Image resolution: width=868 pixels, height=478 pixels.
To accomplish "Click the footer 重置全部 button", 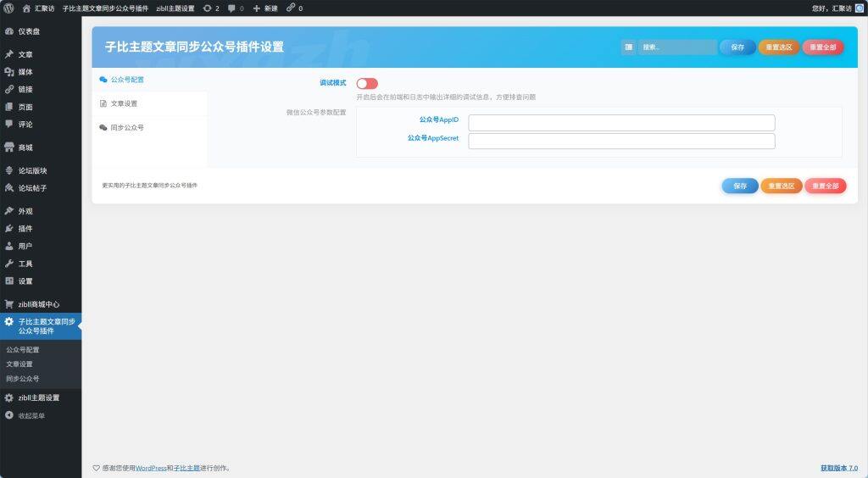I will 826,186.
